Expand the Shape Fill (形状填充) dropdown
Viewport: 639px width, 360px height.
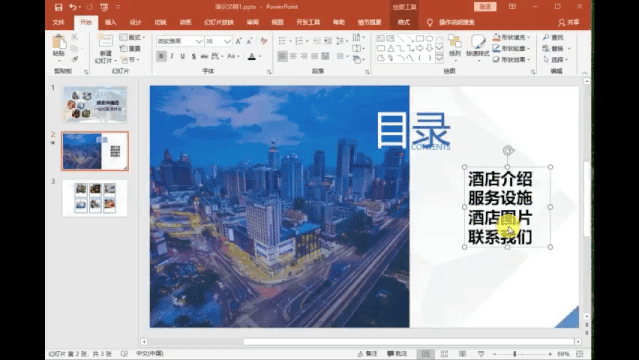pyautogui.click(x=529, y=38)
